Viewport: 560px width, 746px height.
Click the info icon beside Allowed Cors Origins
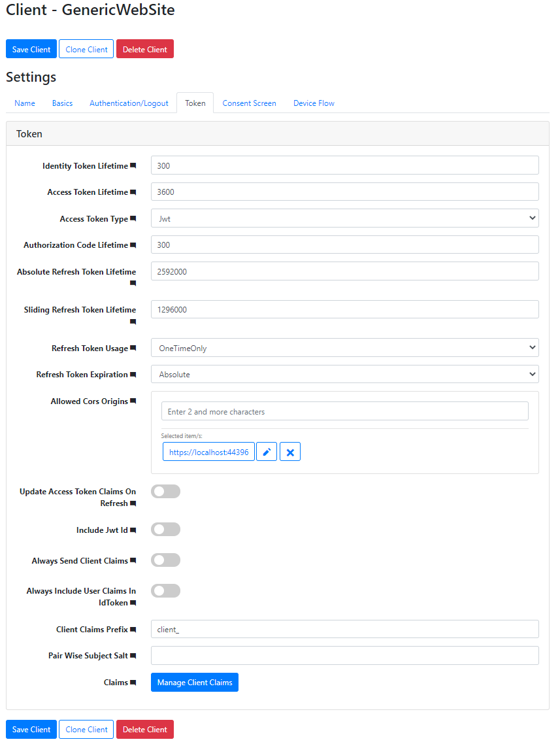tap(133, 400)
